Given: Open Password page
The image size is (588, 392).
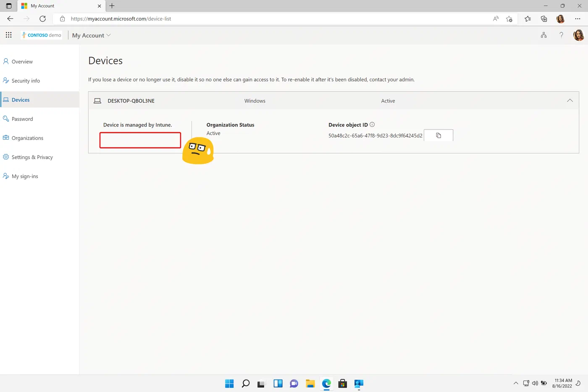Looking at the screenshot, I should 39,119.
